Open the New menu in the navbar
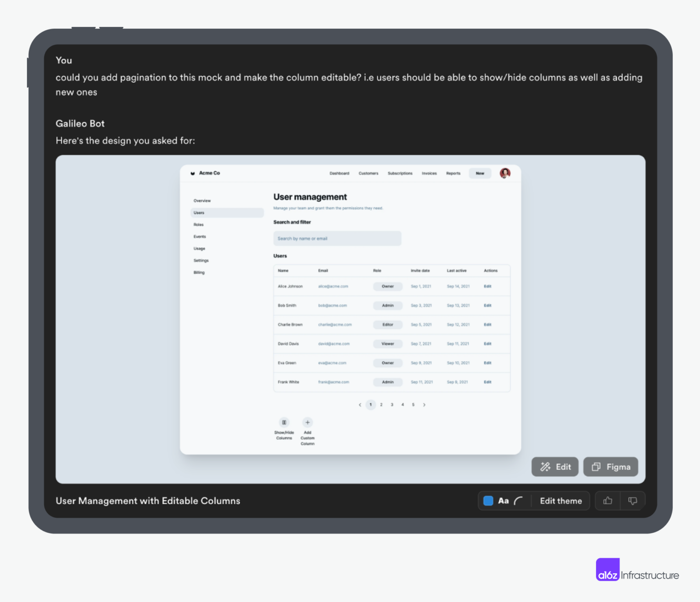 click(480, 173)
